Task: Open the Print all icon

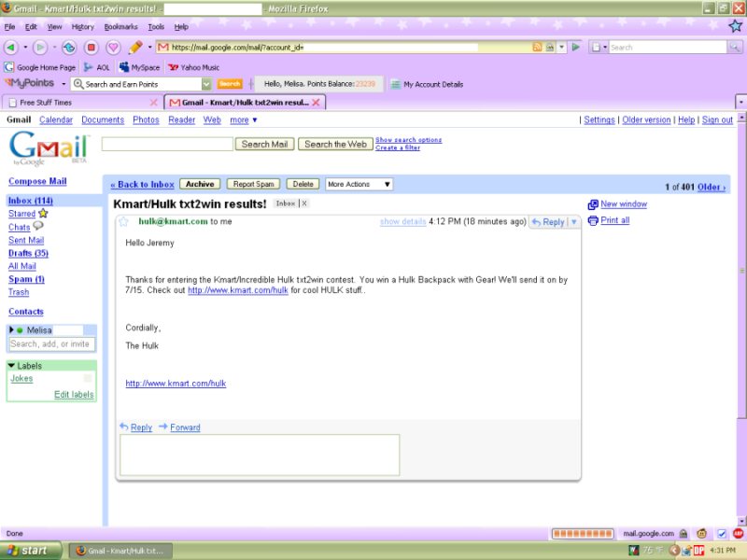Action: (593, 220)
